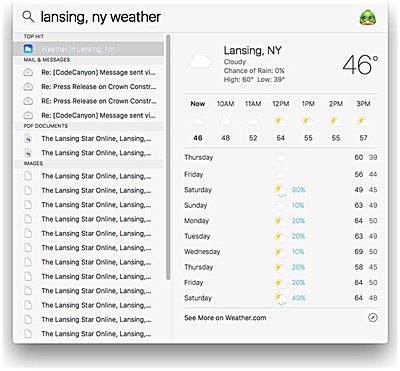Click the rain icon beside Saturday 40%

(x=281, y=298)
